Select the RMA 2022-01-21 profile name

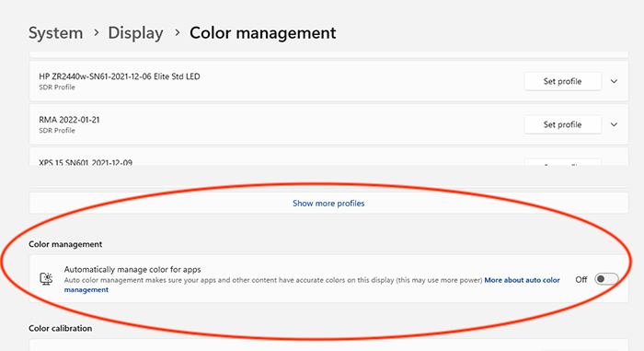(x=69, y=120)
